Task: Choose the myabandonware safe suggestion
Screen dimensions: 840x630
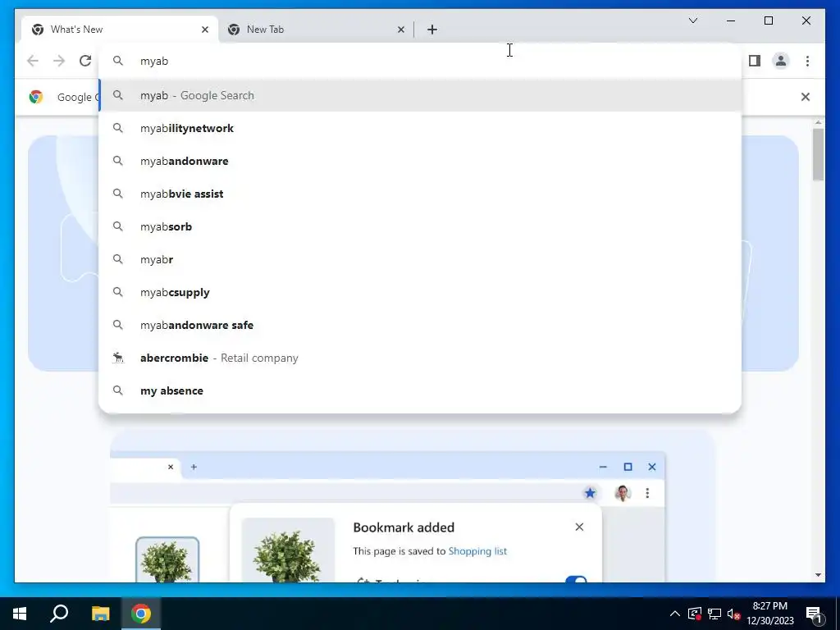Action: tap(421, 325)
